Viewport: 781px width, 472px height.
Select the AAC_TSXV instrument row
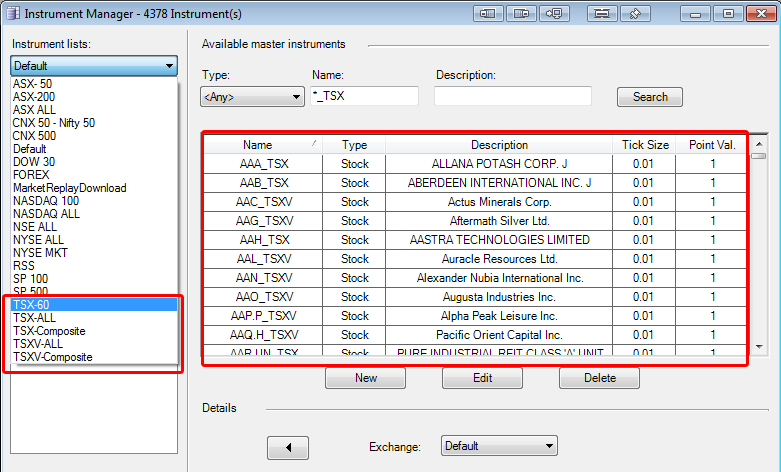[x=475, y=202]
